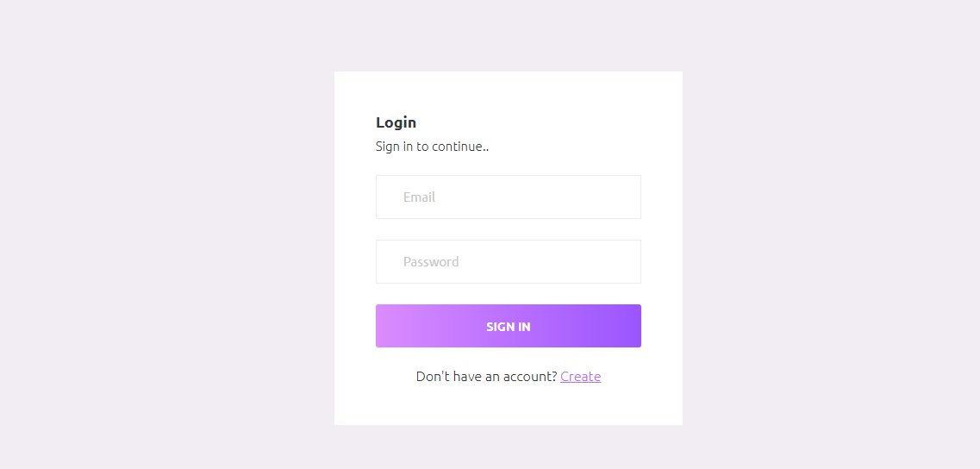
Task: Select the Email placeholder text
Action: pyautogui.click(x=419, y=197)
